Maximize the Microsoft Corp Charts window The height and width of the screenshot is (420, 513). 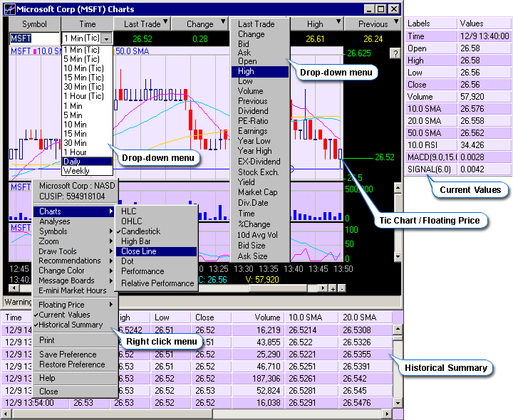pyautogui.click(x=382, y=9)
